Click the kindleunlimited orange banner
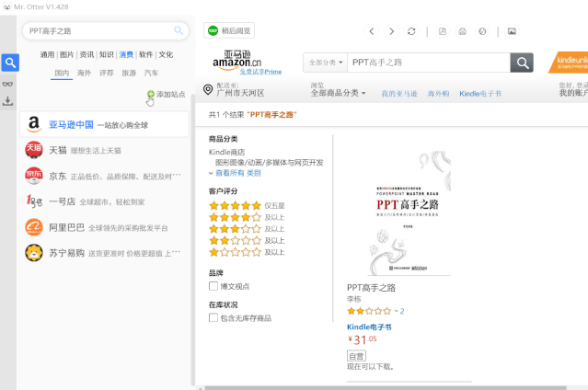This screenshot has width=588, height=390. pyautogui.click(x=569, y=63)
